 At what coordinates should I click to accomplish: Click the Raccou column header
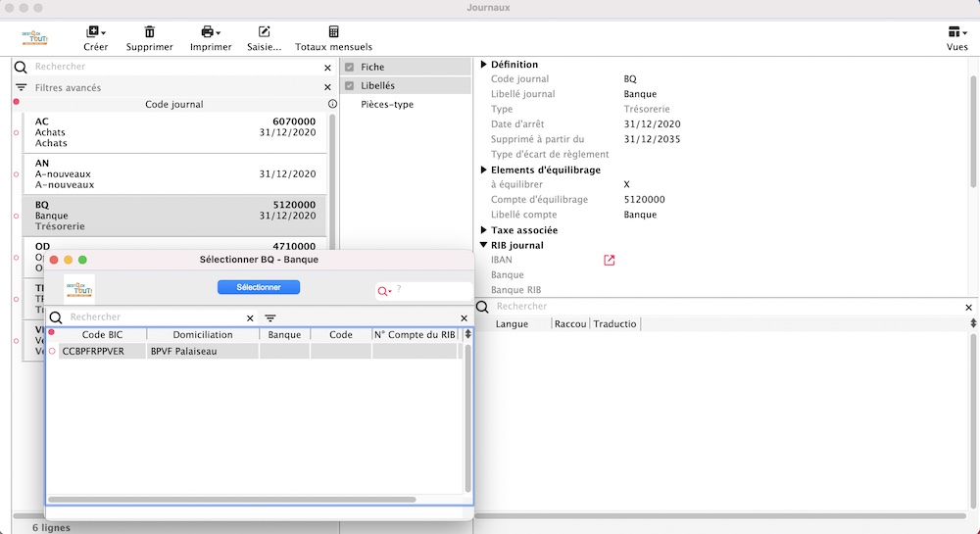(570, 324)
